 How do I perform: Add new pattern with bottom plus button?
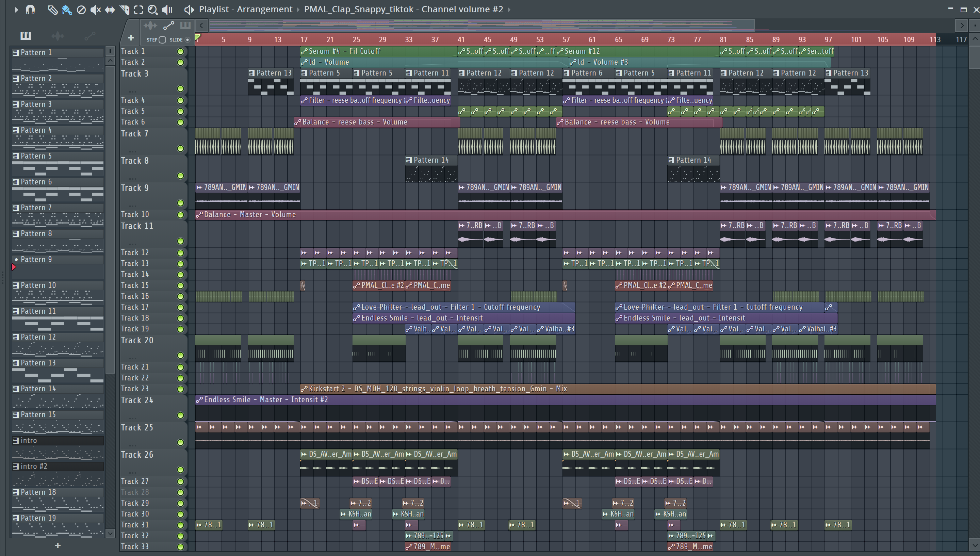(x=58, y=545)
